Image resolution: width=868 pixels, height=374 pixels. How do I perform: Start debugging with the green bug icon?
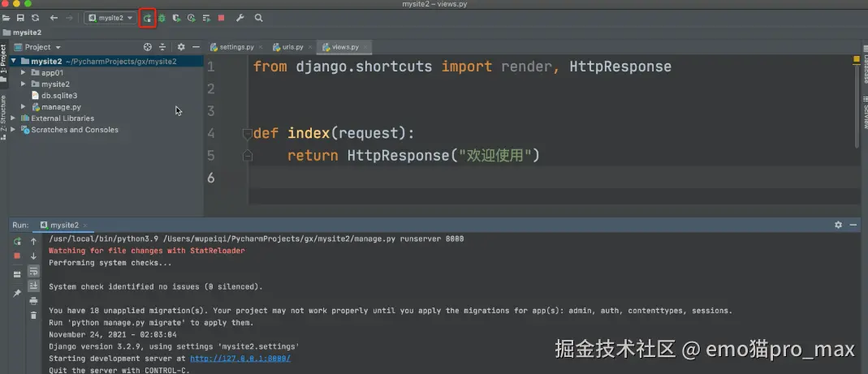click(x=162, y=19)
